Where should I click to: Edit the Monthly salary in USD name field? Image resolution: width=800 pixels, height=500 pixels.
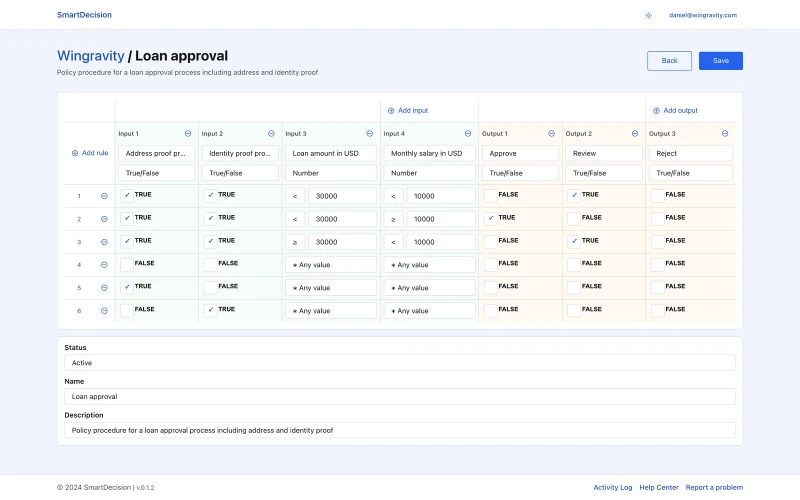429,153
